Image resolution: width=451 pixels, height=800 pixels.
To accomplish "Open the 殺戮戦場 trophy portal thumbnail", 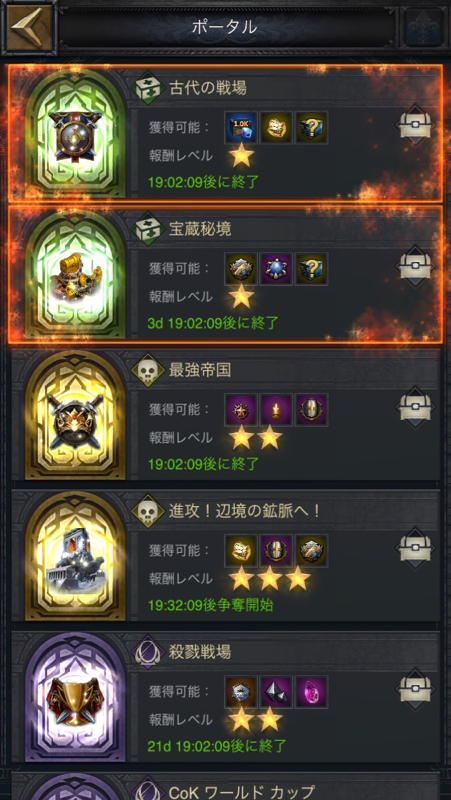I will click(76, 697).
